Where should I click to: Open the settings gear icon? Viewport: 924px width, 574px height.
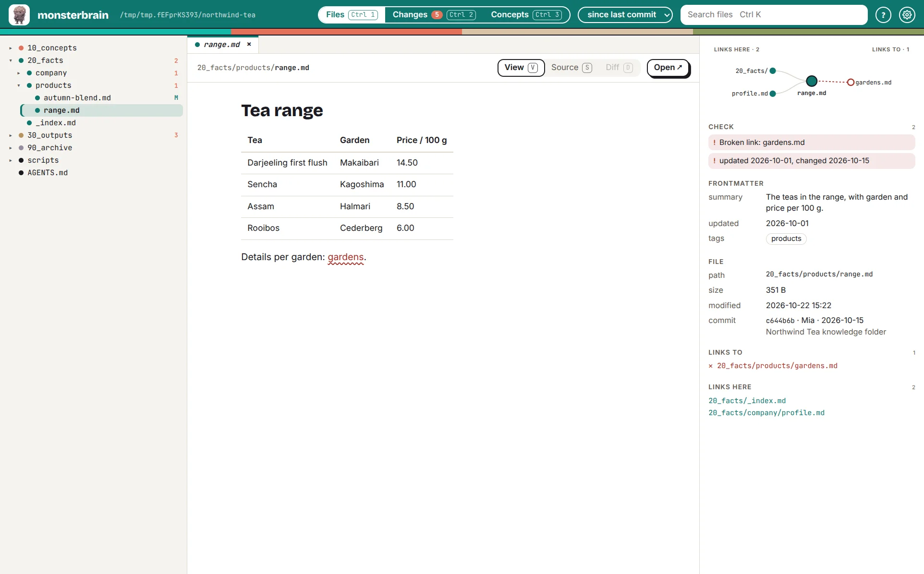point(907,15)
